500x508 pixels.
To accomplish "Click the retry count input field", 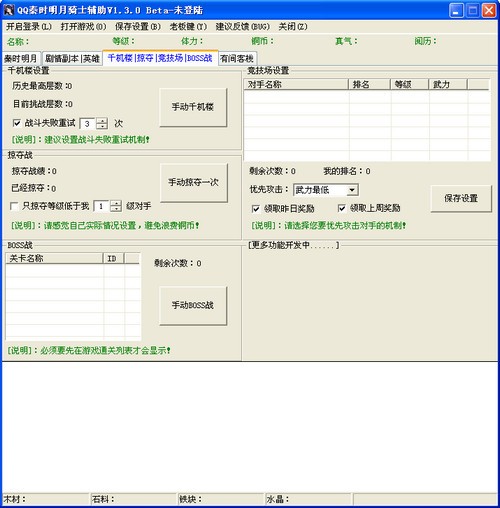I will coord(88,124).
